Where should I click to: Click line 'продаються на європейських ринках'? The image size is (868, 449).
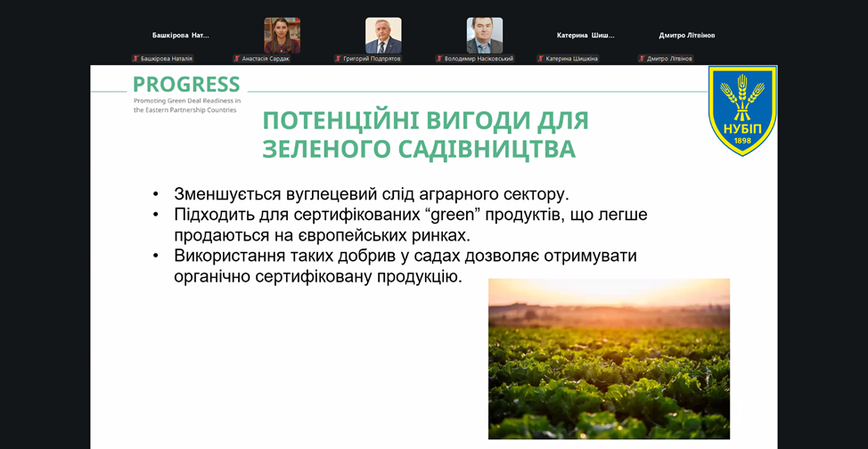click(x=322, y=235)
